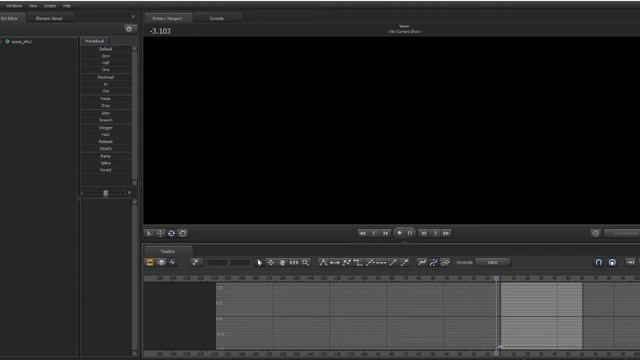Activate the orange timeline mode icon
640x360 pixels.
tap(150, 262)
